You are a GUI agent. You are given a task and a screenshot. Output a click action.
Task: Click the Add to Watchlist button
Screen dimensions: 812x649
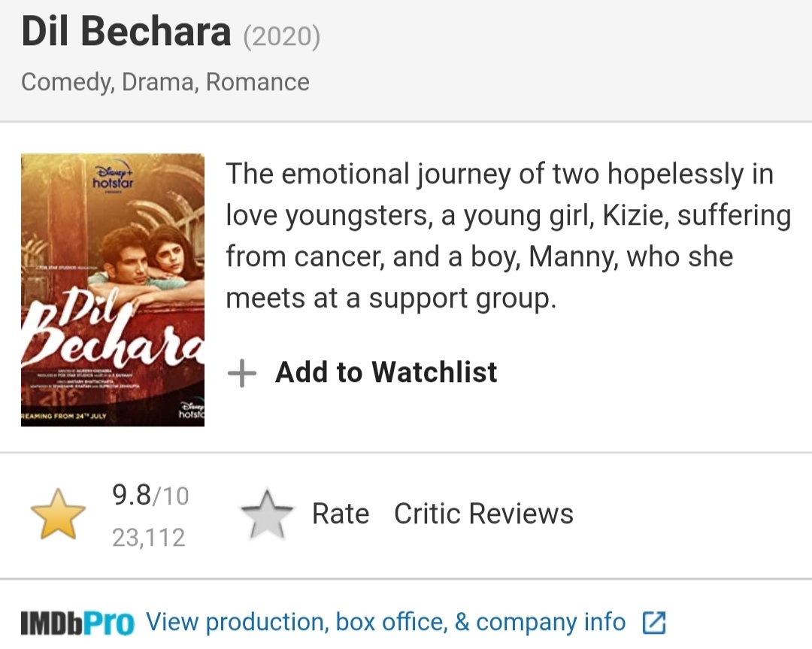coord(362,372)
